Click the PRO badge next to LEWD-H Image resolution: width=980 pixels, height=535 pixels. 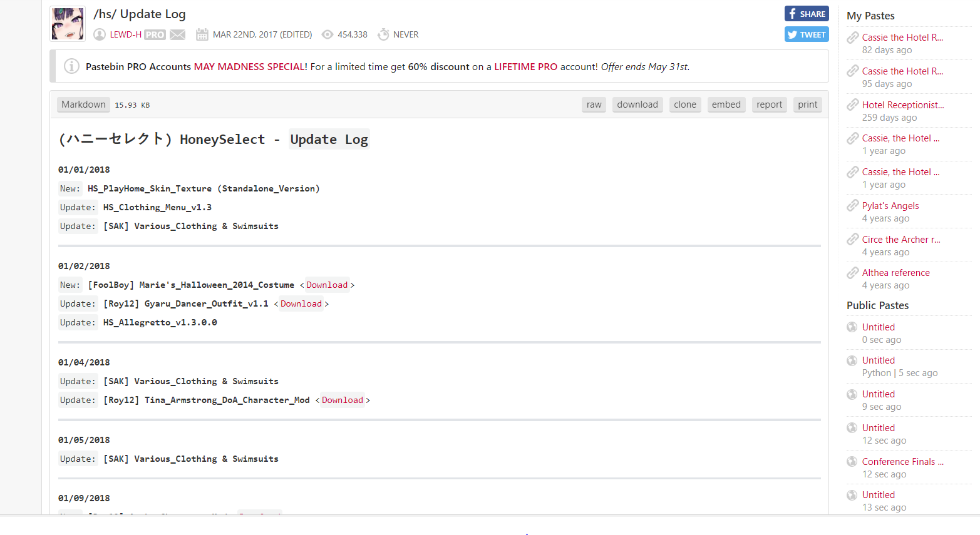[155, 35]
